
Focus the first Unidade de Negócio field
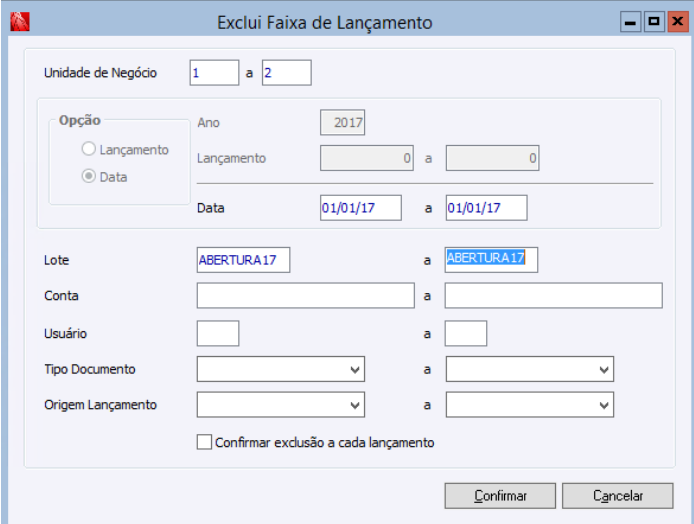(213, 73)
